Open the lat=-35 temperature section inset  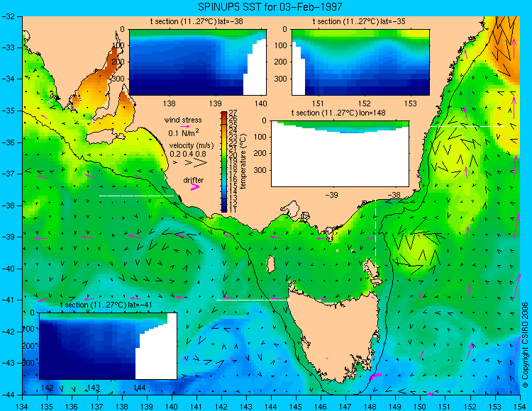click(x=360, y=62)
